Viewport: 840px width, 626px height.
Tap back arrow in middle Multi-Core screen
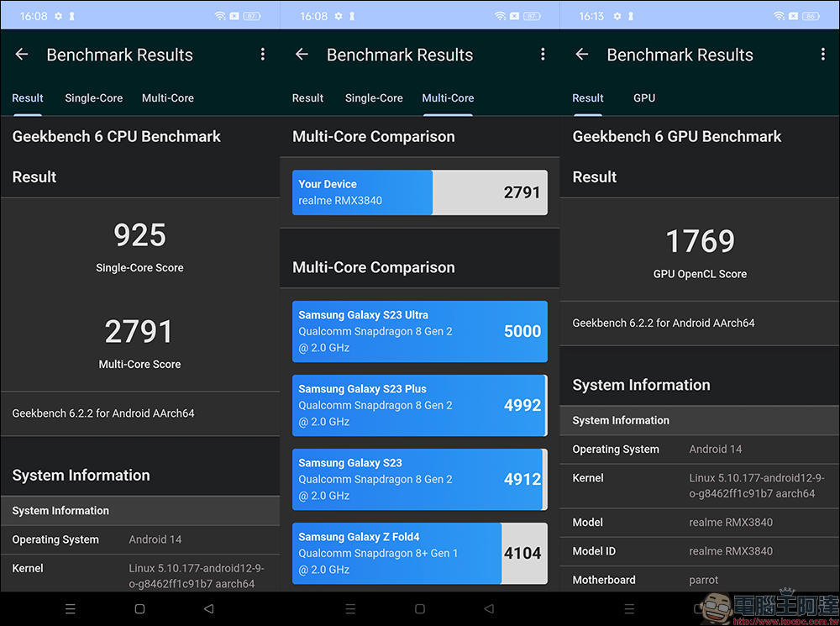coord(302,54)
